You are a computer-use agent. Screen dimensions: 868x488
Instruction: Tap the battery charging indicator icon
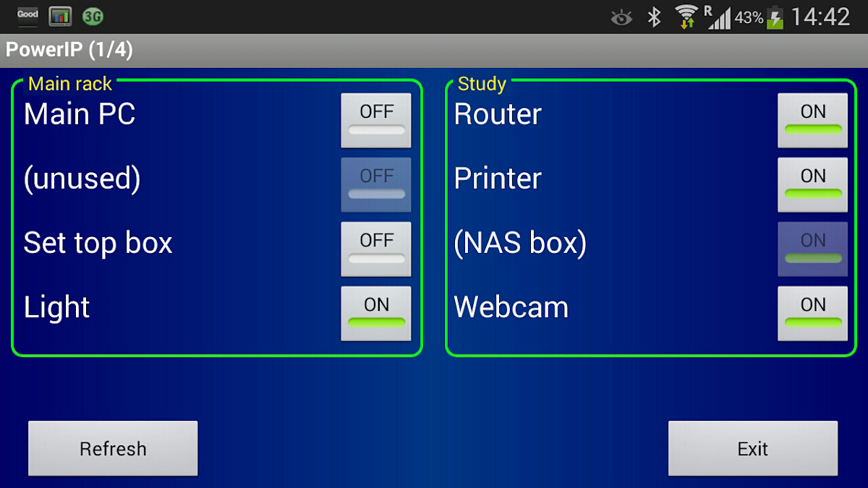[x=775, y=17]
